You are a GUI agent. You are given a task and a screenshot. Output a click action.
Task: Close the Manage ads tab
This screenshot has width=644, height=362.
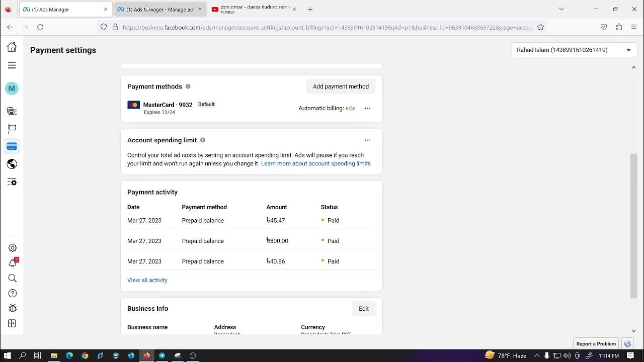tap(200, 9)
